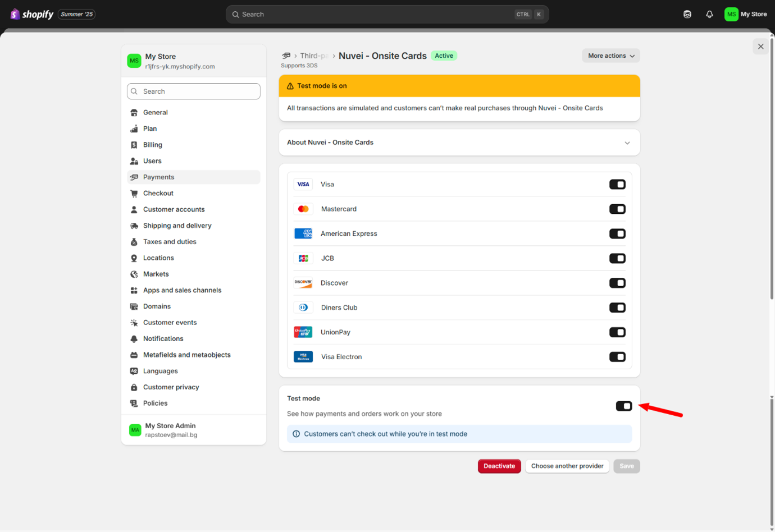775x532 pixels.
Task: Click the warning icon in test mode banner
Action: coord(290,86)
